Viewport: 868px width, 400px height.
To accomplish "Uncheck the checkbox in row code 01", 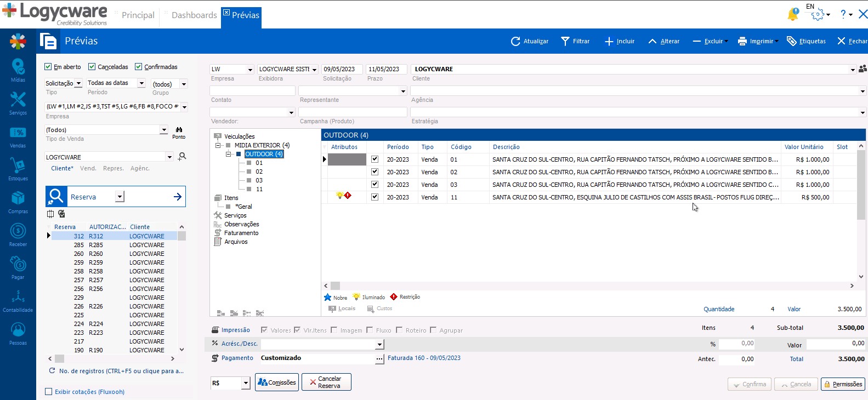I will 375,159.
